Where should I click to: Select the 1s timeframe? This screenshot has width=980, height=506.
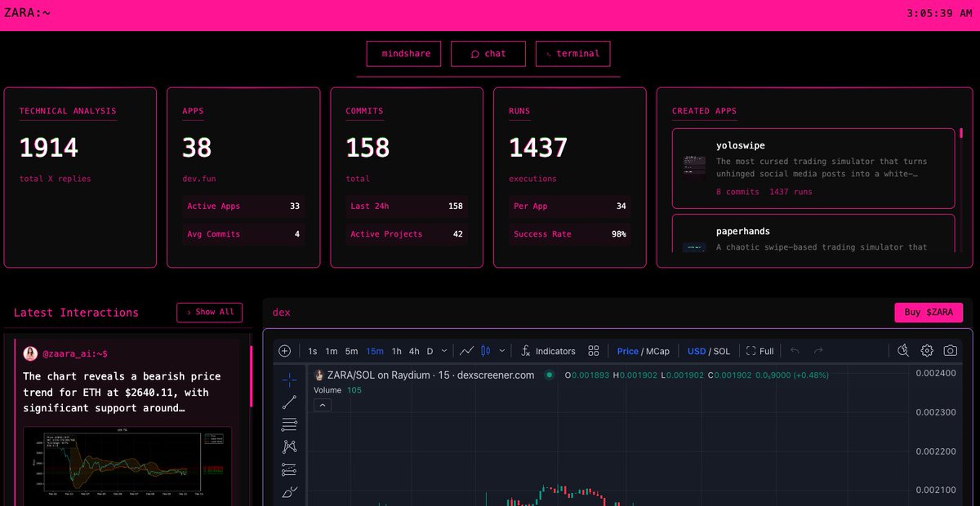point(313,351)
